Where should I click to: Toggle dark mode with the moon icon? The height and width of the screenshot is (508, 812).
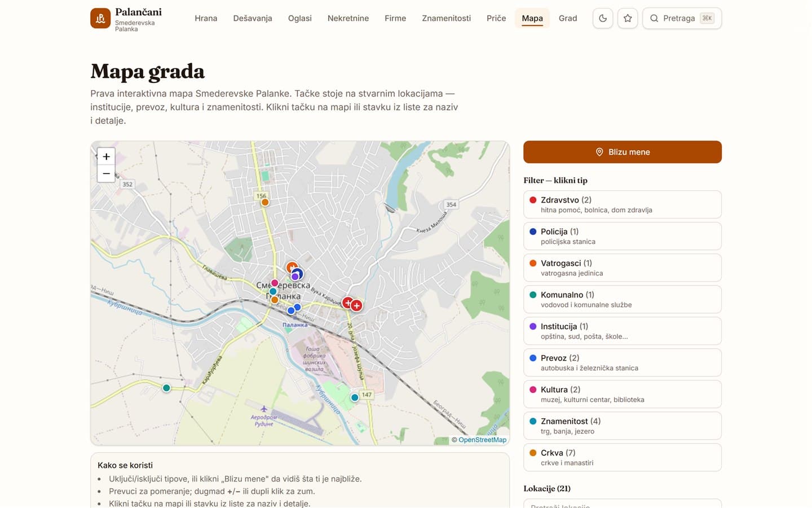[603, 18]
